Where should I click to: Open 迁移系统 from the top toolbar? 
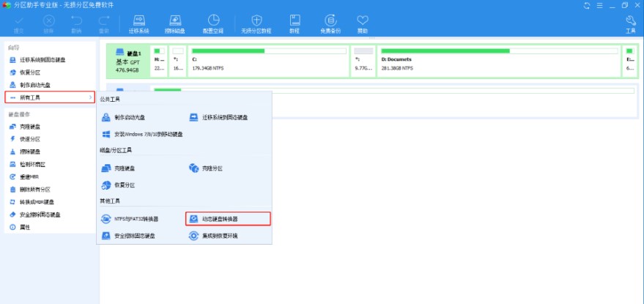(x=139, y=24)
